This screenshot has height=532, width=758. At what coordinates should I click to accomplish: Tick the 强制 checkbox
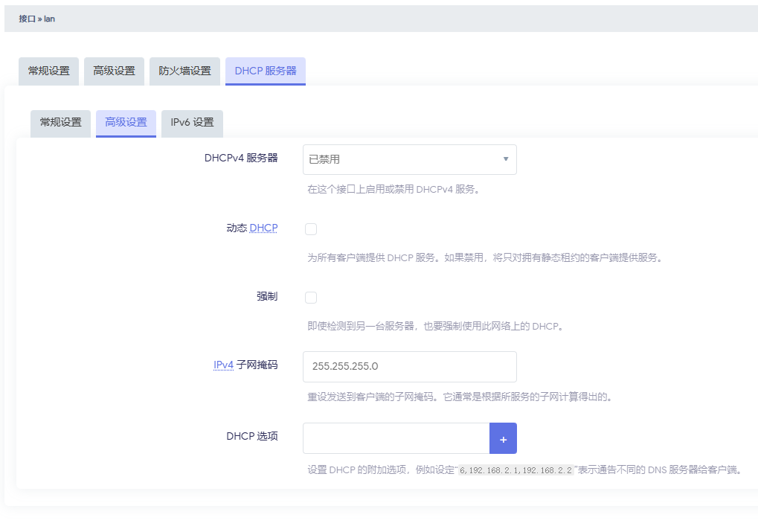pyautogui.click(x=311, y=298)
